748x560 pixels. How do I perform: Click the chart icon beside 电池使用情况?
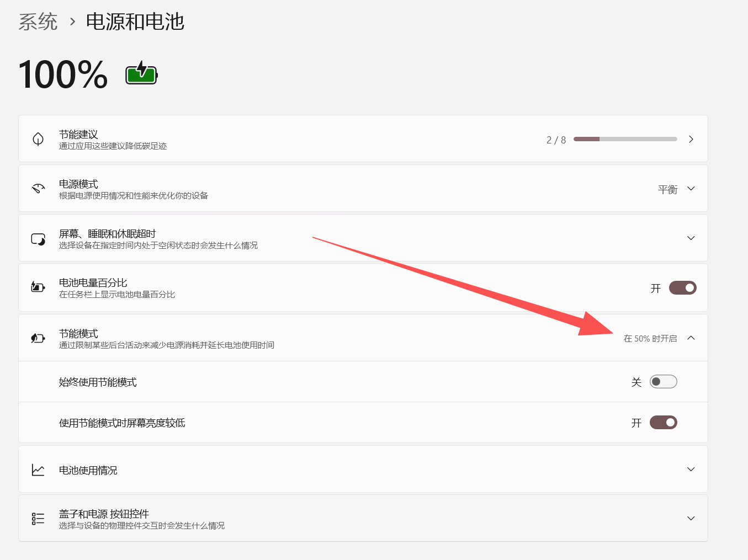tap(38, 470)
